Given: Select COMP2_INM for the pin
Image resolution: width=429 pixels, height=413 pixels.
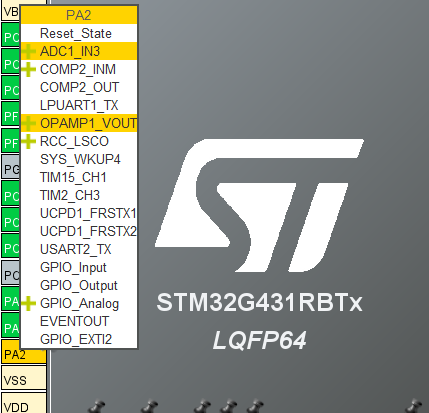Looking at the screenshot, I should click(x=79, y=69).
